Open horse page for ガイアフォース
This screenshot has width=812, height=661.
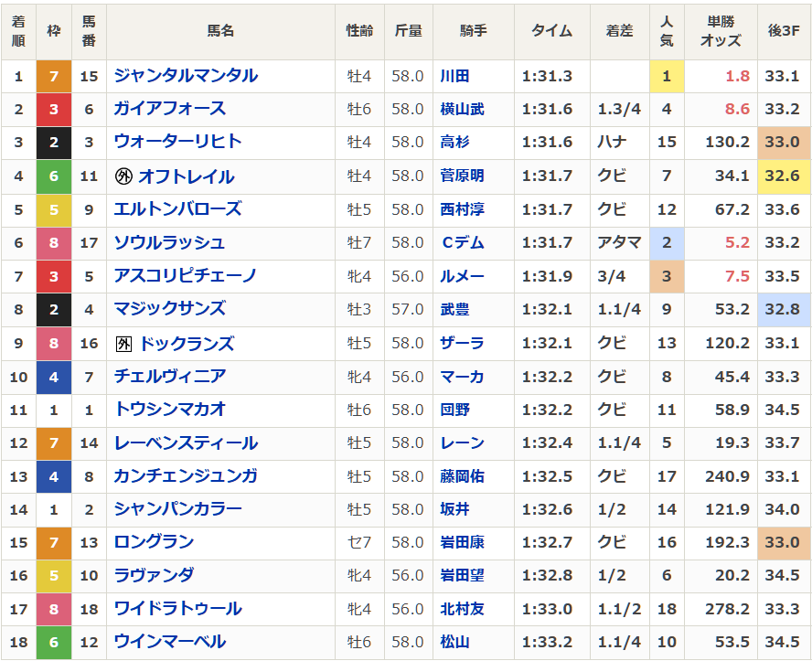tap(169, 109)
